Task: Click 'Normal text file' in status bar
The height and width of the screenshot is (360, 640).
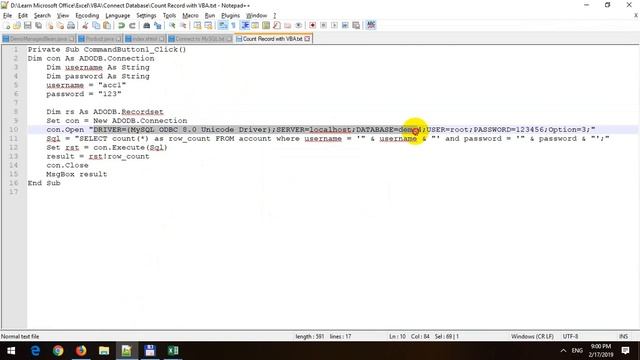Action: 20,336
